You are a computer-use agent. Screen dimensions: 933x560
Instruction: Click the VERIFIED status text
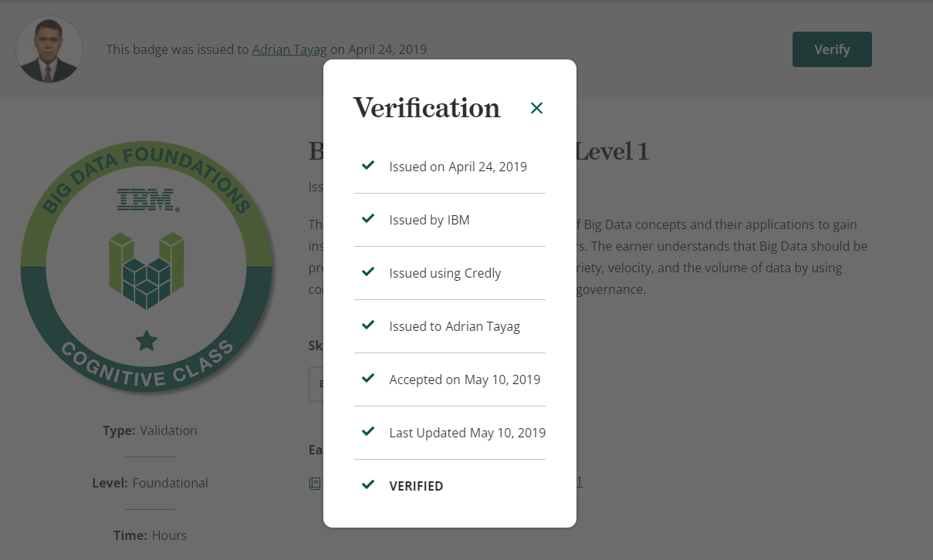[x=416, y=486]
